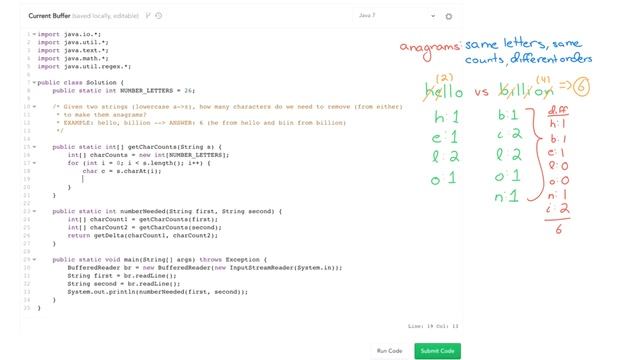This screenshot has width=640, height=360.
Task: Click the Current Buffer label
Action: (49, 16)
